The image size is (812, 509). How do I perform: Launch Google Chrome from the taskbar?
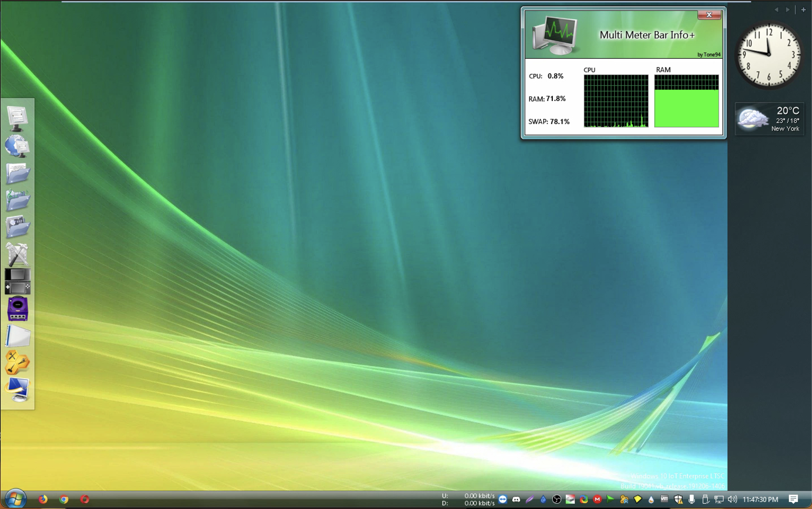tap(64, 499)
